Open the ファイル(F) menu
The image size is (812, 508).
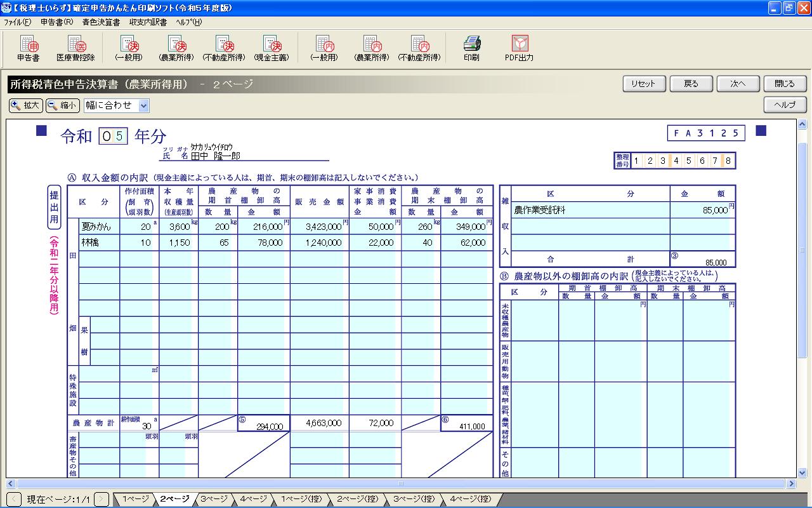click(17, 22)
